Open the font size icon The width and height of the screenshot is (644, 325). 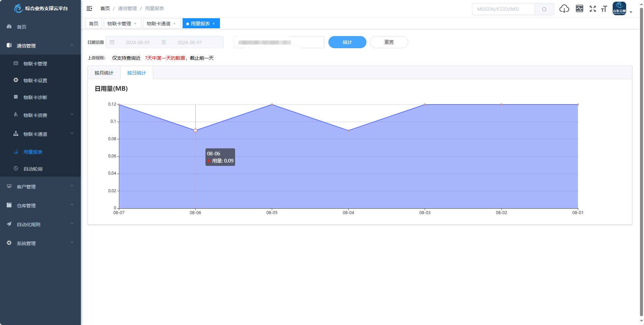pos(604,9)
